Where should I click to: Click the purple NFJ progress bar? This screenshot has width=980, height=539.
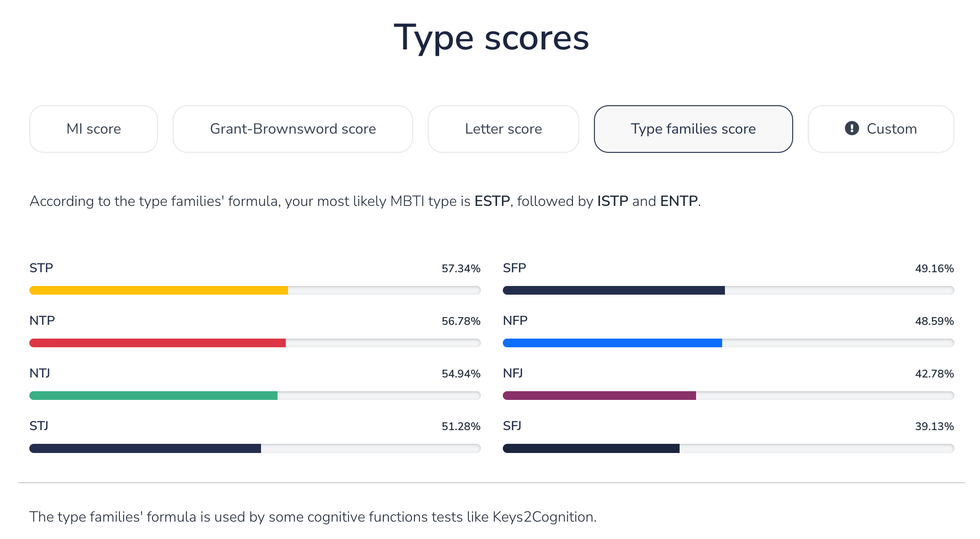click(599, 395)
